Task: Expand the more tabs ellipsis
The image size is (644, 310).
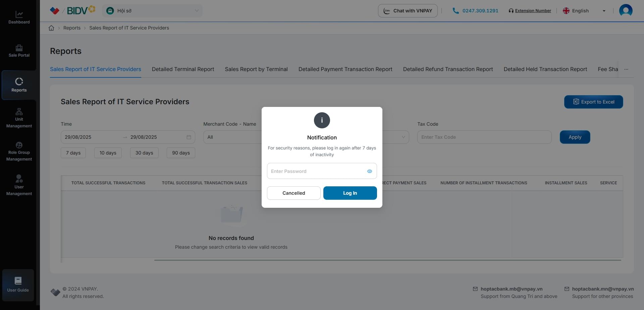Action: click(626, 69)
